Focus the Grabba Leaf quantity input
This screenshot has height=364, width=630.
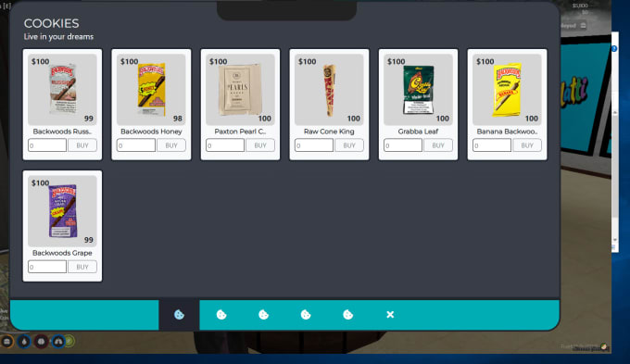(403, 145)
